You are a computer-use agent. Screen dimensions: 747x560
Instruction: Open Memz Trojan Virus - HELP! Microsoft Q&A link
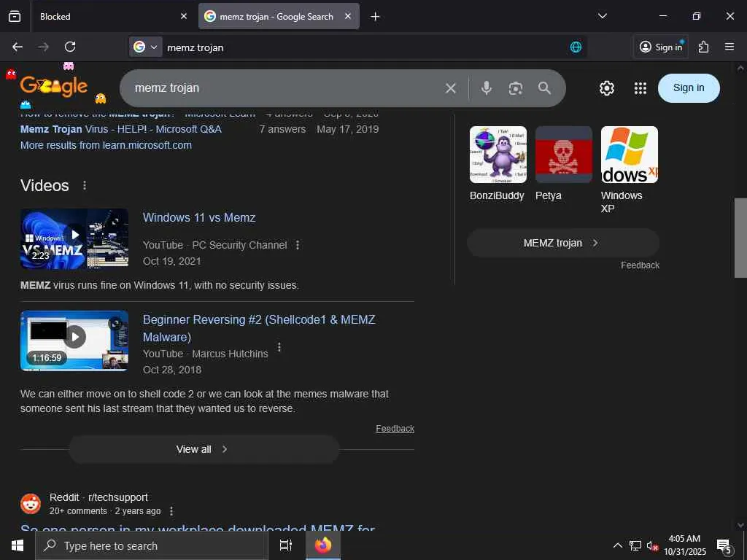120,129
